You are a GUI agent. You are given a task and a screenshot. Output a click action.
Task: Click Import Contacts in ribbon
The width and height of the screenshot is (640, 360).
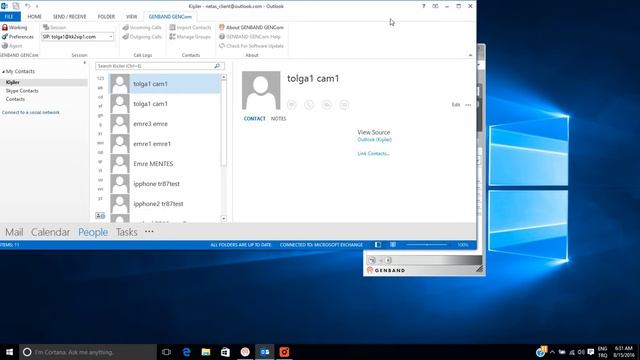[x=190, y=27]
